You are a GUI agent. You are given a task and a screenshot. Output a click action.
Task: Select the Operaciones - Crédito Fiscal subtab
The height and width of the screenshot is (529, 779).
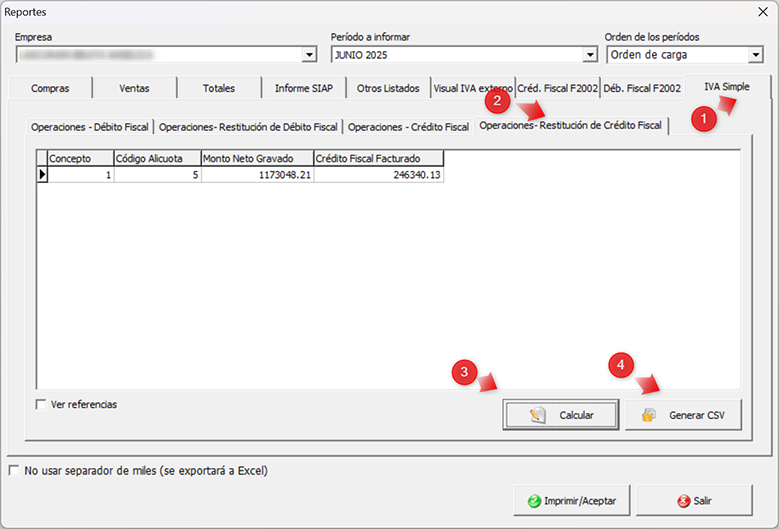tap(408, 127)
